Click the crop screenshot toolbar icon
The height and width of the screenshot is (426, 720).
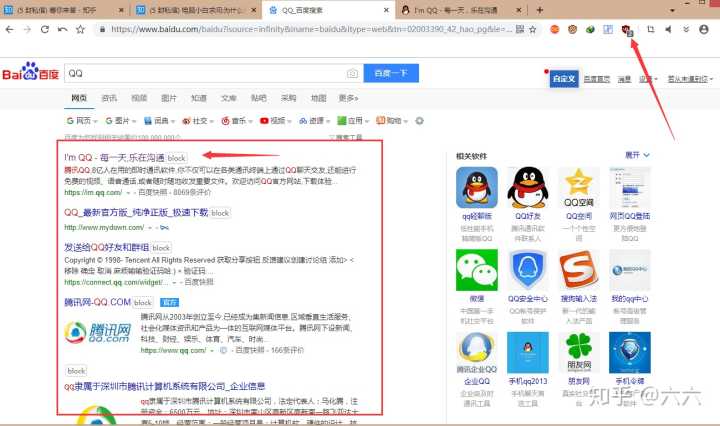point(651,29)
